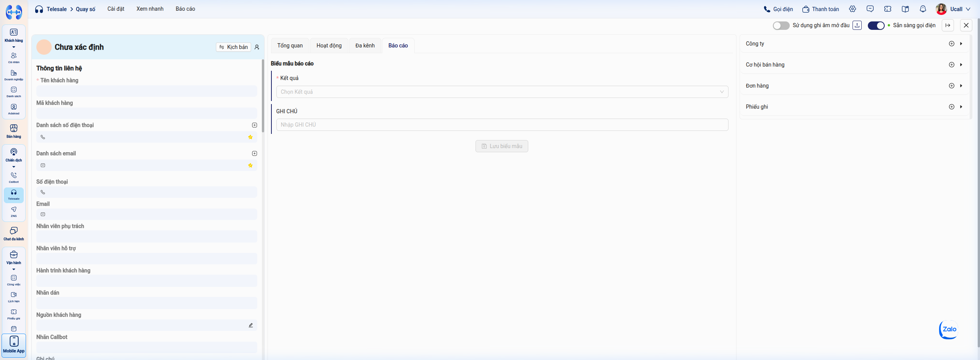The image size is (980, 360).
Task: Open the Ucall account dropdown
Action: (954, 9)
